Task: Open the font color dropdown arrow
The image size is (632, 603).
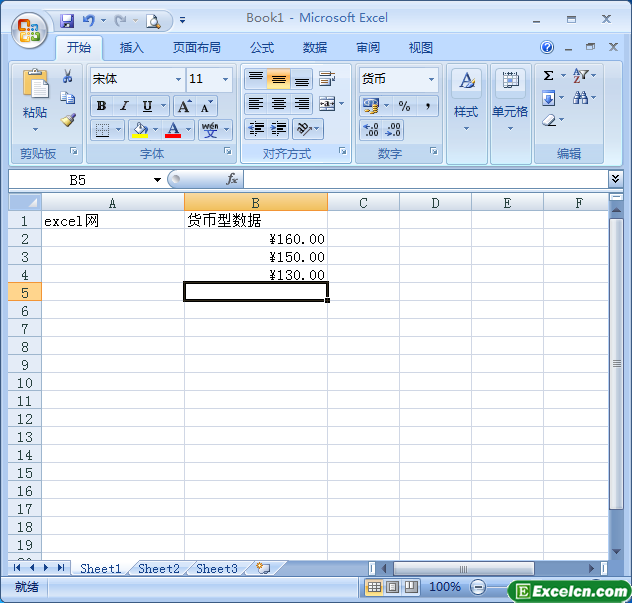Action: point(188,130)
